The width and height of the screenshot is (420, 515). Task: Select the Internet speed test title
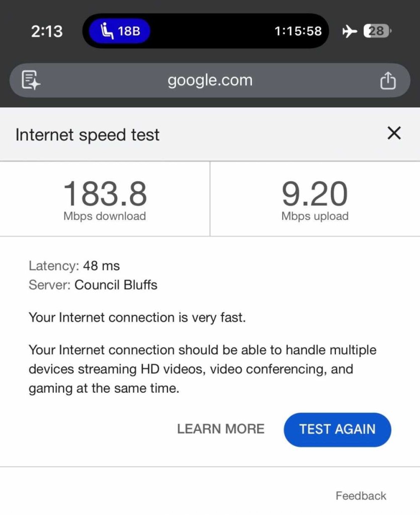pyautogui.click(x=88, y=134)
